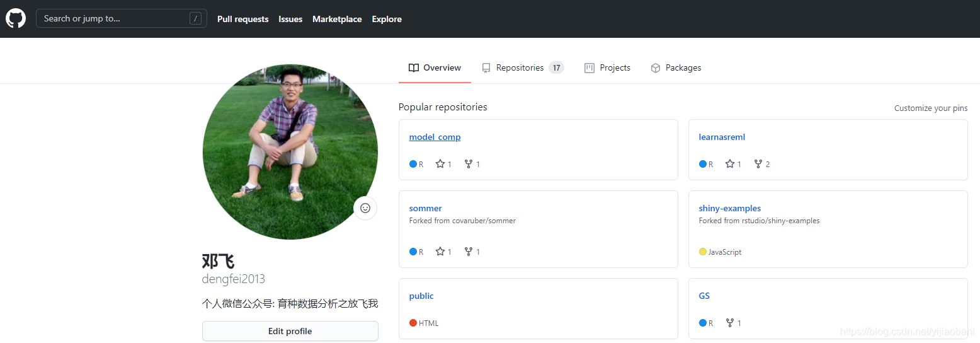Click the username dengfei2013
The width and height of the screenshot is (980, 343).
click(x=234, y=279)
